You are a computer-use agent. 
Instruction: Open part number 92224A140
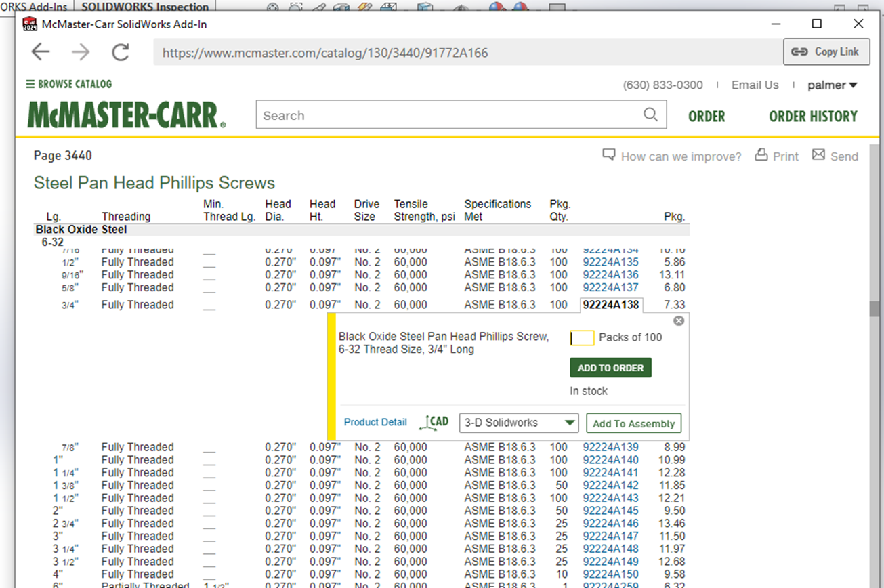[x=610, y=460]
